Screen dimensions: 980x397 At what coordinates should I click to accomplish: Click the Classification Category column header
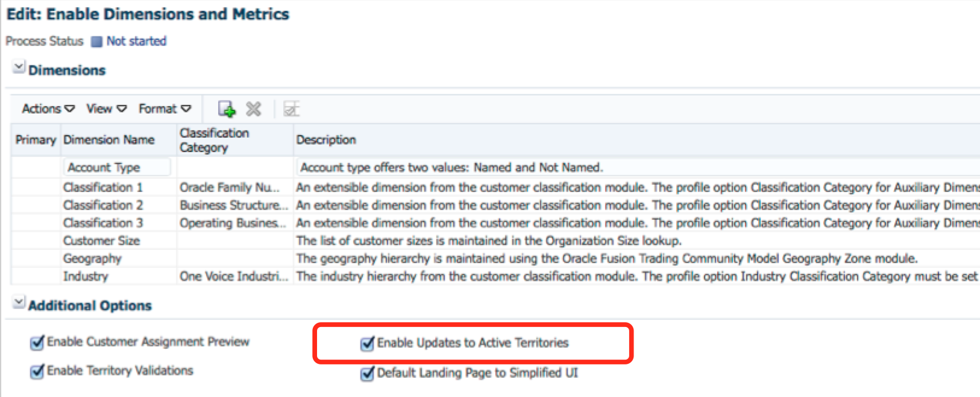214,140
